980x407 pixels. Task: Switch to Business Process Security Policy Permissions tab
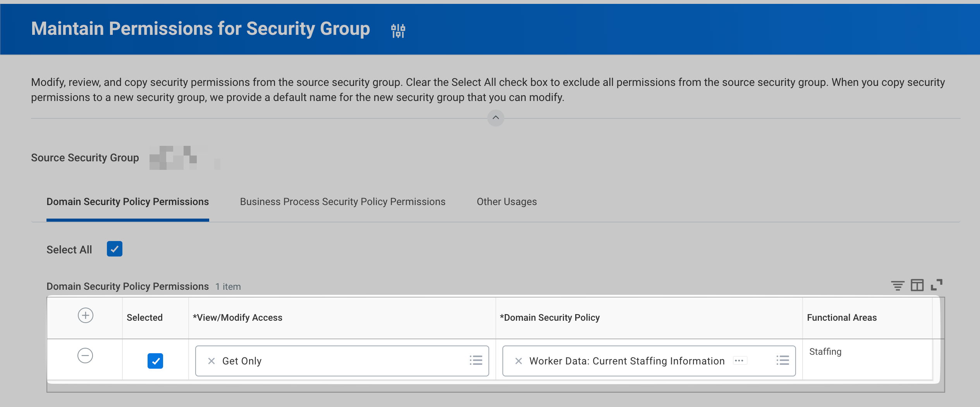click(x=342, y=202)
